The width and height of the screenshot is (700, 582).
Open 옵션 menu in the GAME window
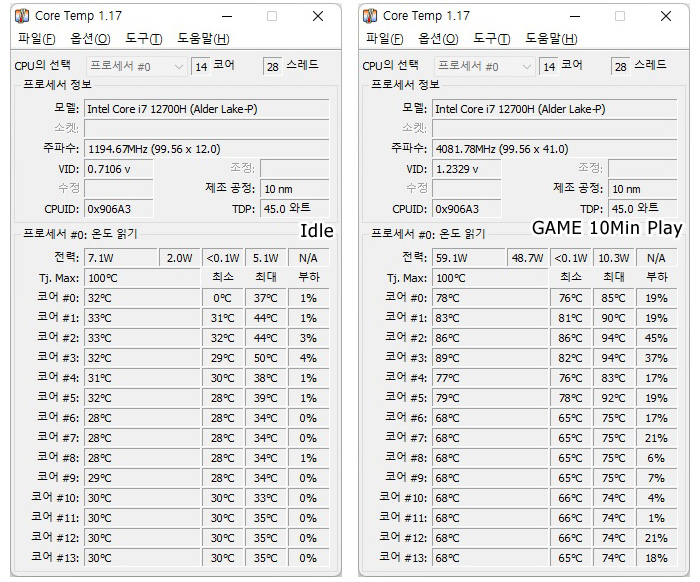coord(438,39)
